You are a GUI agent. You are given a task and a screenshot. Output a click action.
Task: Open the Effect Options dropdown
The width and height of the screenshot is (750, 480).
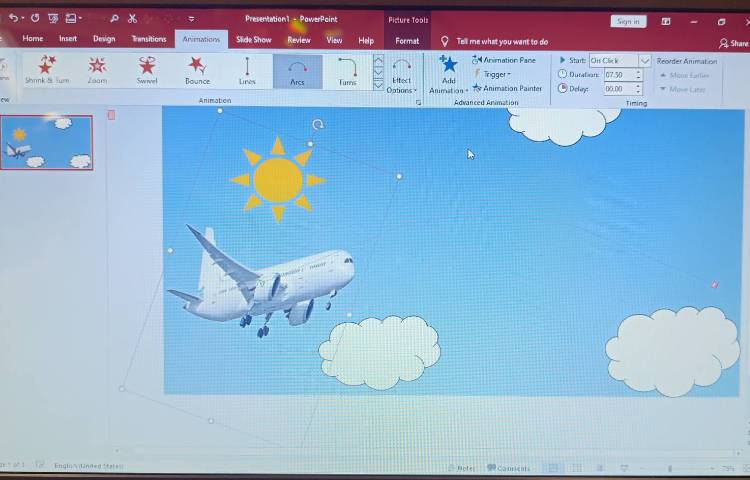click(x=401, y=78)
